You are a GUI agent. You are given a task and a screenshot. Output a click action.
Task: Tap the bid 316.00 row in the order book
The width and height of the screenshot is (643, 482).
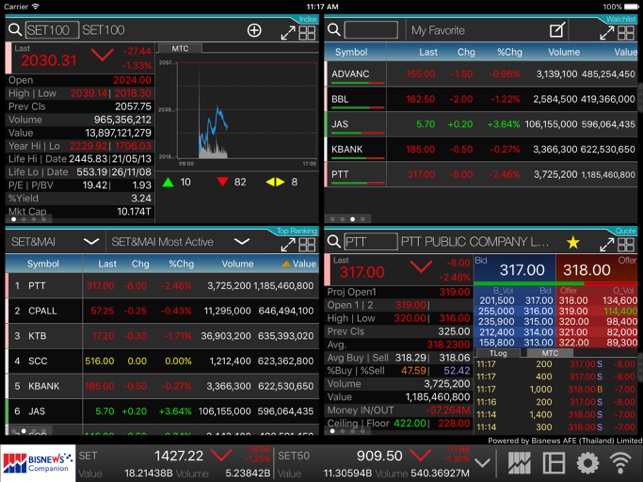coord(515,311)
